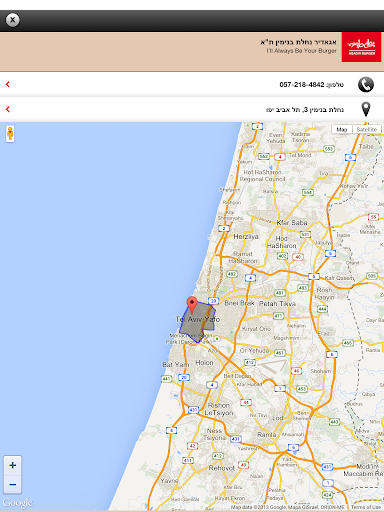Tap the phone handset icon

pyautogui.click(x=366, y=84)
